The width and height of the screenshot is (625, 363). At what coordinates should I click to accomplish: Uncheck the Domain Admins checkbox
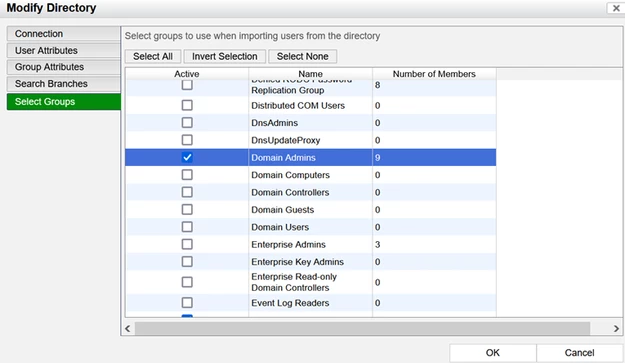click(187, 157)
